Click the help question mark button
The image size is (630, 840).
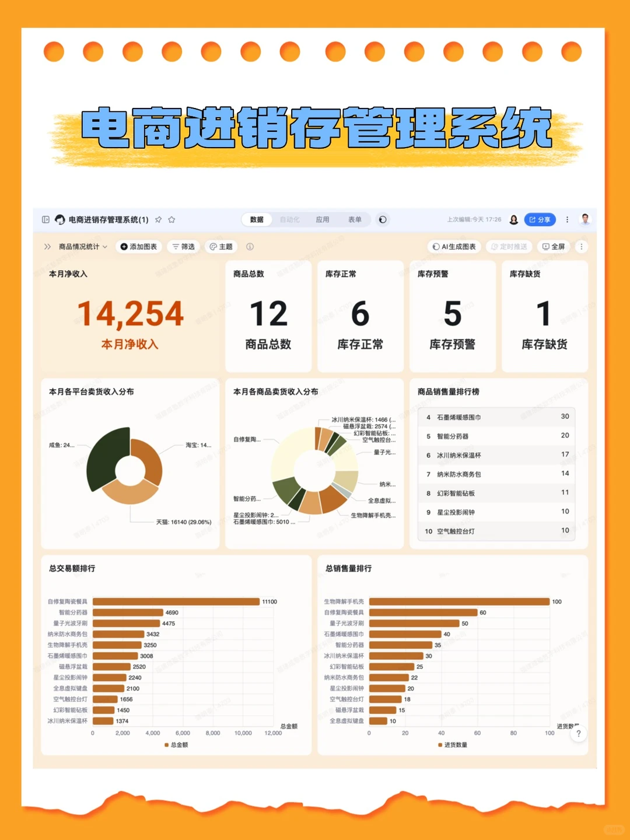[579, 734]
